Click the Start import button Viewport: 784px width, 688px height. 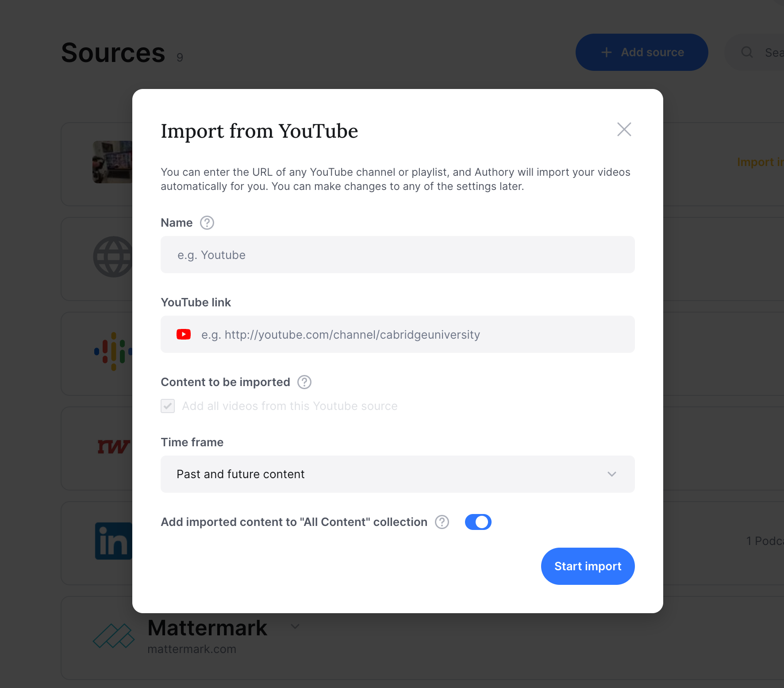588,566
